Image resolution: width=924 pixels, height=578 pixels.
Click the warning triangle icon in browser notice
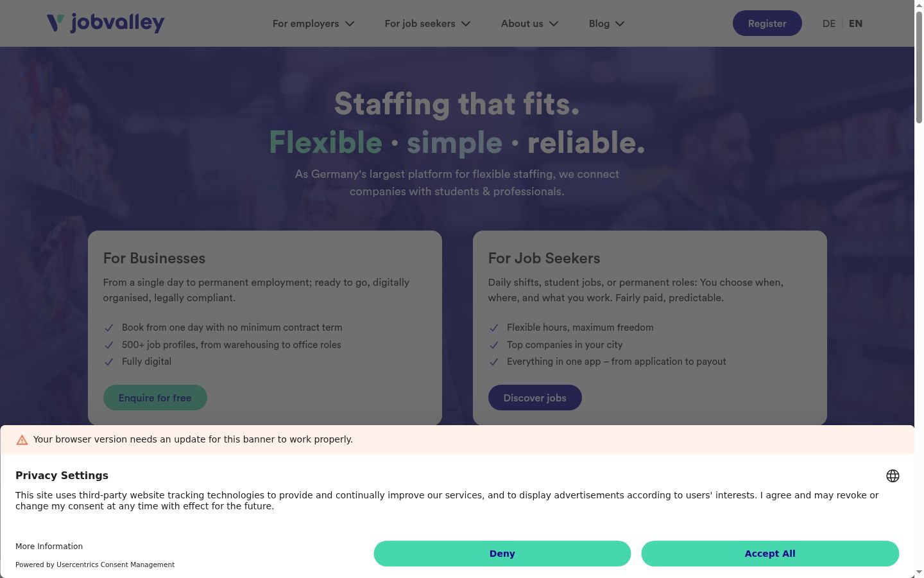click(x=22, y=440)
